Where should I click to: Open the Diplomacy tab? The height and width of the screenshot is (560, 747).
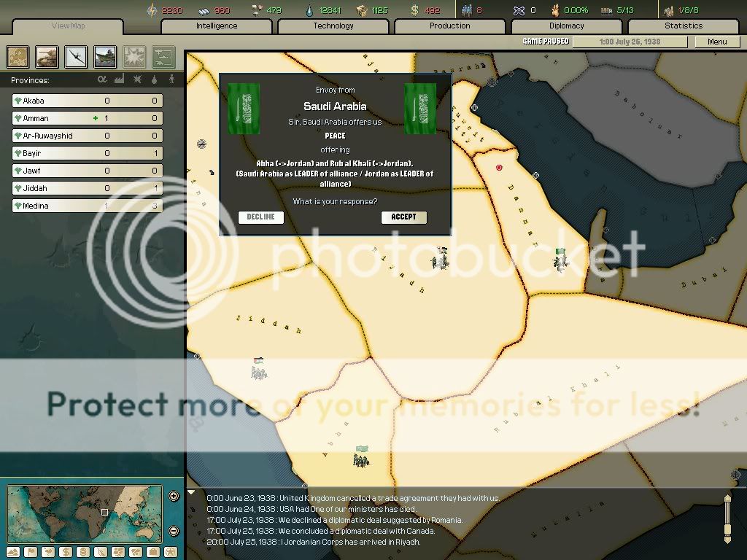(566, 26)
